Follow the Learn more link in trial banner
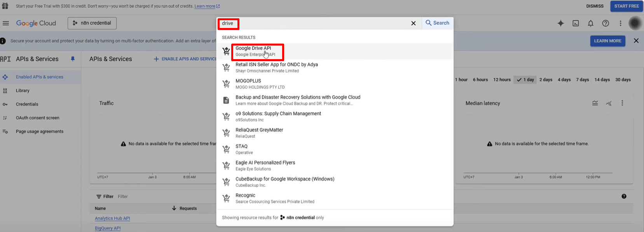This screenshot has width=644, height=232. click(207, 6)
